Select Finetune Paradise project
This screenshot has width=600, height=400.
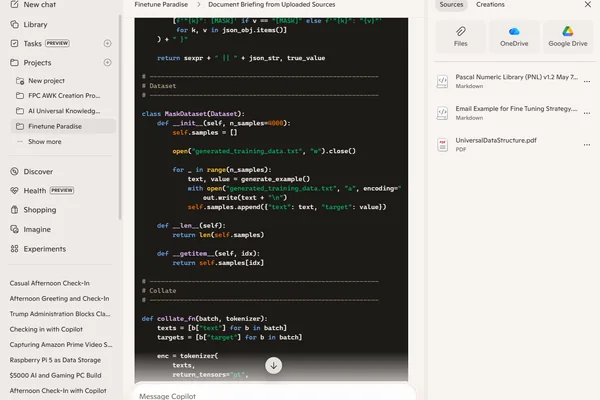(63, 126)
